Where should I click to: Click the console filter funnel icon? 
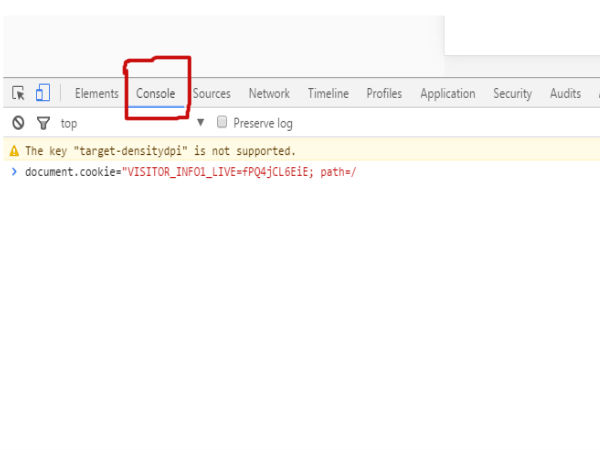tap(42, 123)
